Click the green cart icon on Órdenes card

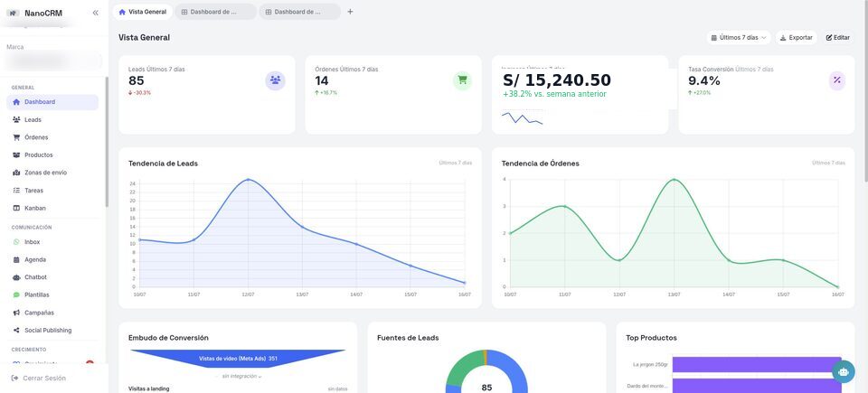click(x=462, y=80)
